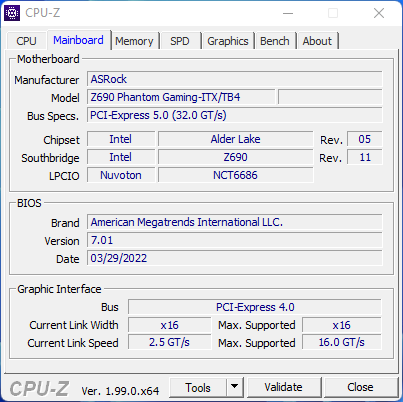Select the Model value Z690 Phantom Gaming-ITX/TB4

[181, 97]
